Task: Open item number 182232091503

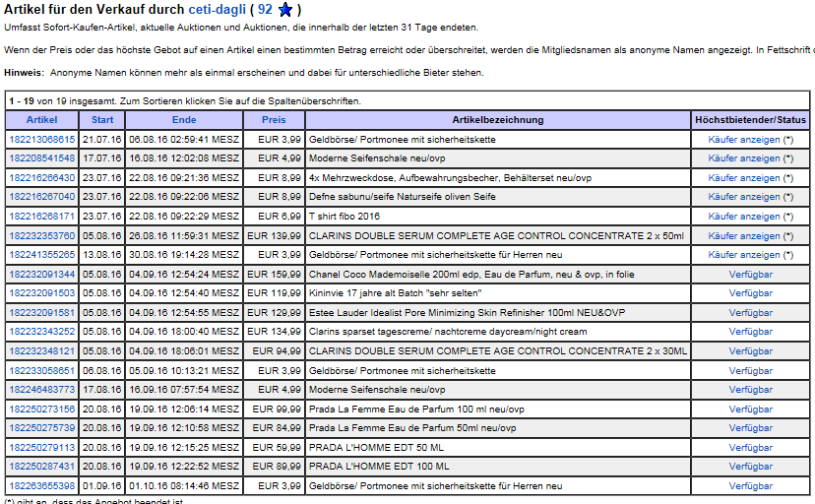Action: tap(42, 293)
